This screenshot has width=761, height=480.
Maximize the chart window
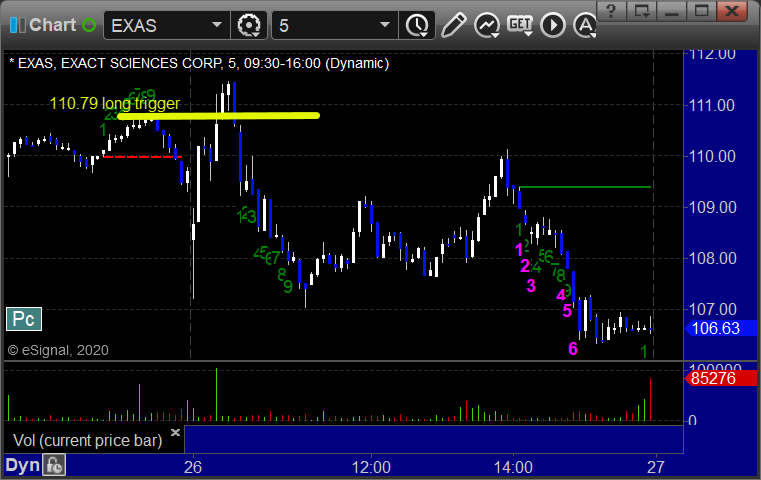click(x=701, y=10)
